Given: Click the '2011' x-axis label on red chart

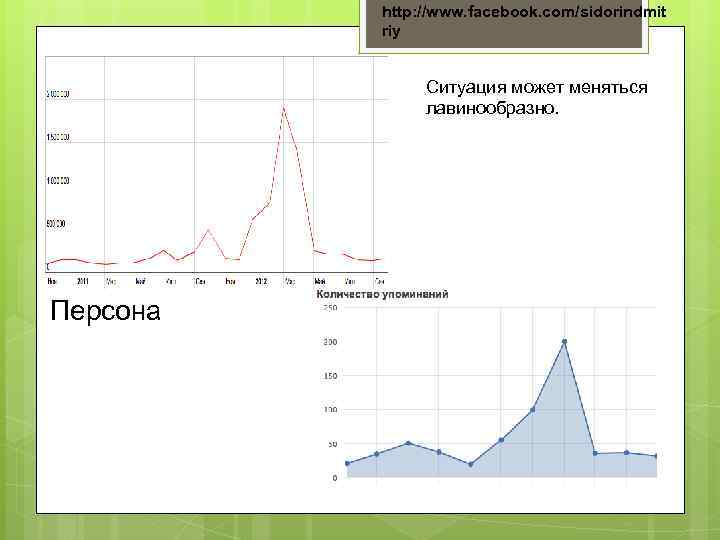Looking at the screenshot, I should tap(83, 281).
